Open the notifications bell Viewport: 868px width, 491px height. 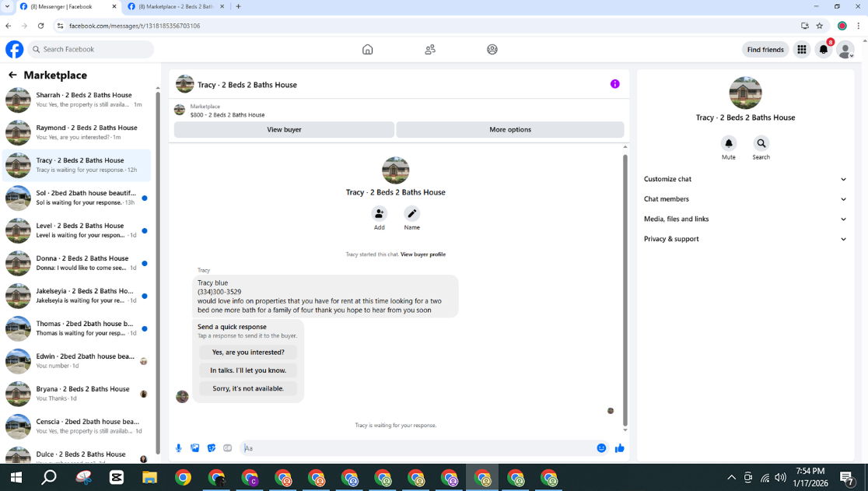tap(824, 49)
